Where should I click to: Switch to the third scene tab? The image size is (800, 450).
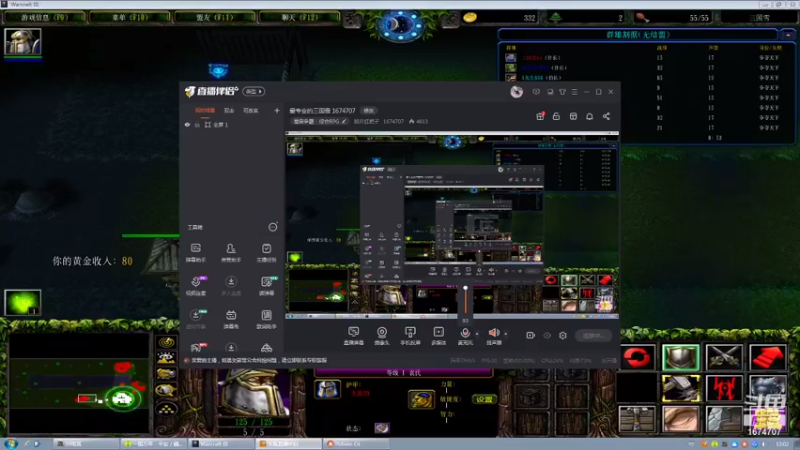coord(251,111)
